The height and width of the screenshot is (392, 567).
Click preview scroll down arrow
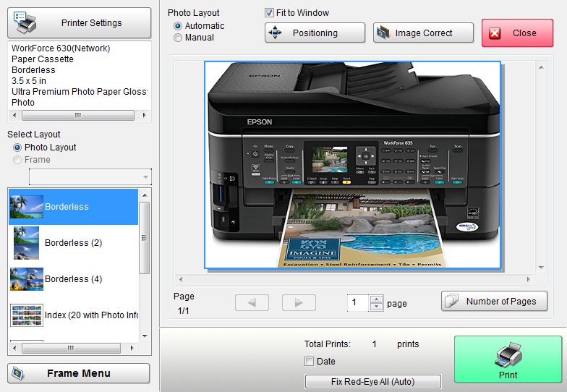[541, 268]
